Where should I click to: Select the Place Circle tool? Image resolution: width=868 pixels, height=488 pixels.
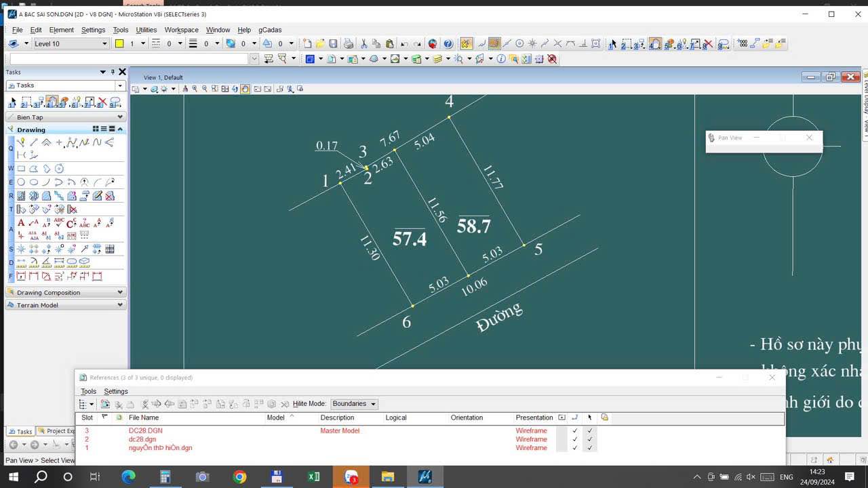tap(20, 182)
